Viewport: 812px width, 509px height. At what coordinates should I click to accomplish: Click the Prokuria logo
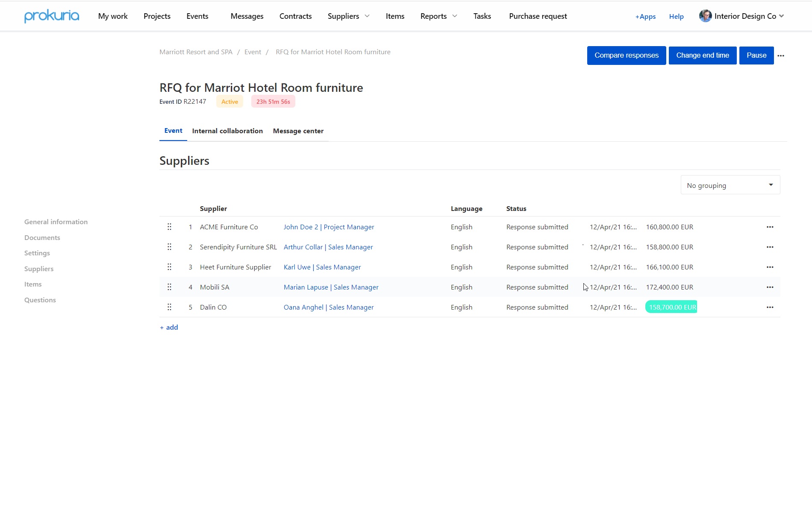52,16
